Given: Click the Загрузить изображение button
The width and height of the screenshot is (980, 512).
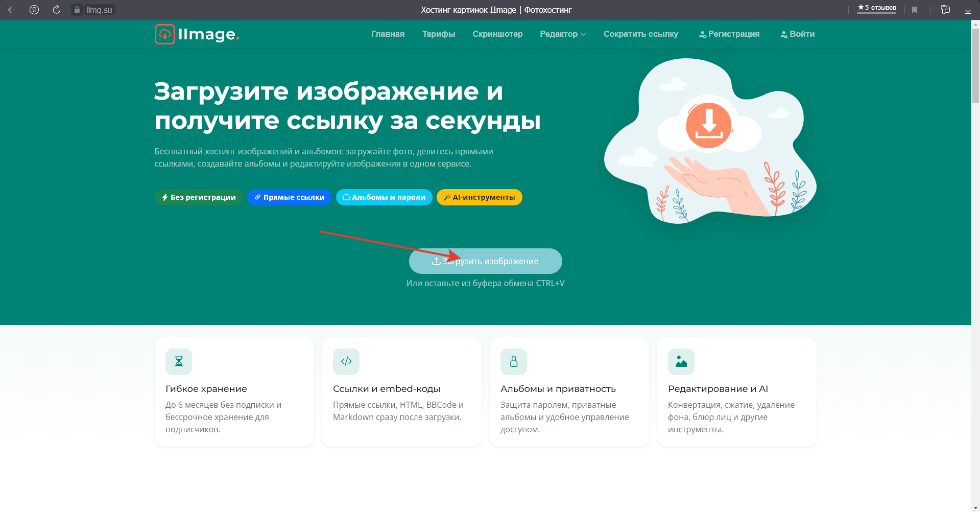Looking at the screenshot, I should point(485,261).
